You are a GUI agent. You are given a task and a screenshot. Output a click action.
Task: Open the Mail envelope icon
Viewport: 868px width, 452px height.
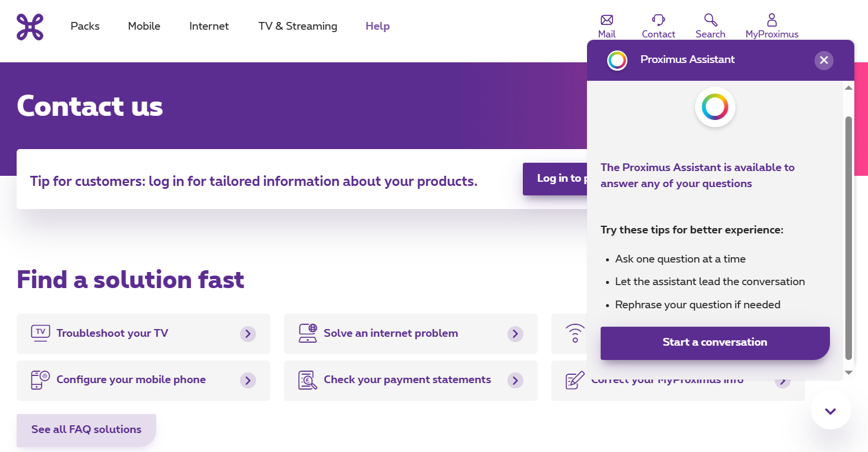[x=607, y=20]
